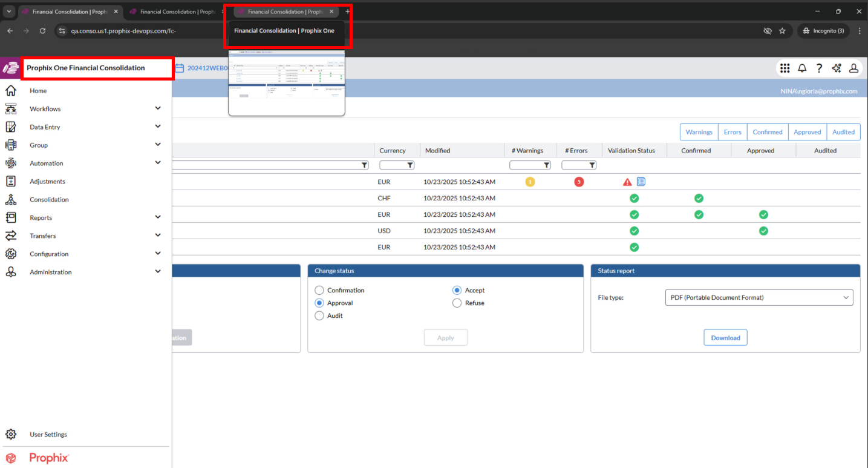Click the AI sparkle assistant icon
Screen dimensions: 868x468
tap(837, 68)
